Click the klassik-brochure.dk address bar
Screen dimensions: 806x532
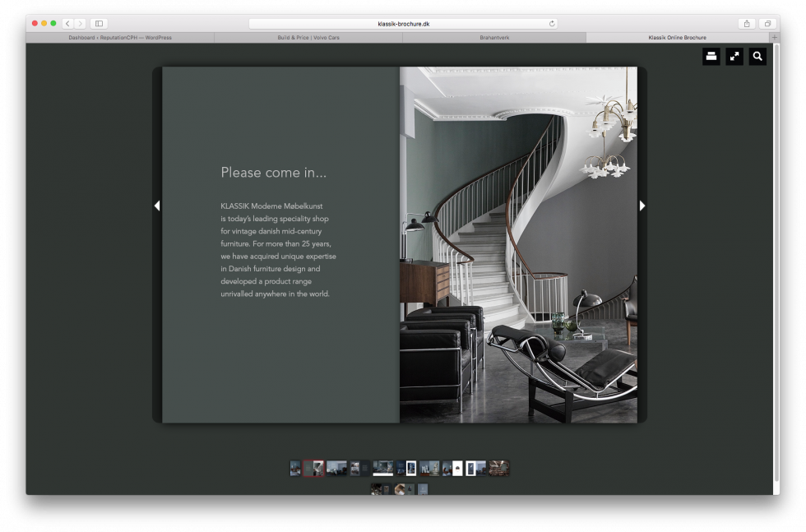403,24
